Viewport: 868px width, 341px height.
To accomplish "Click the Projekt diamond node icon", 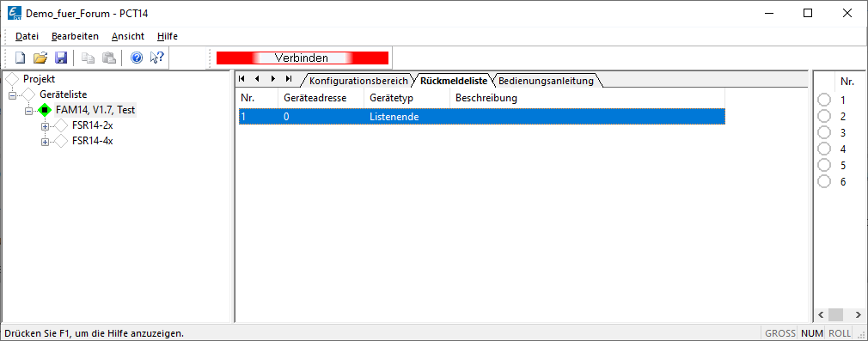I will (x=12, y=80).
